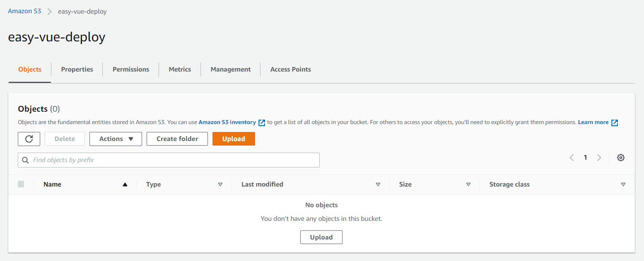Expand the Storage class column filter

point(623,184)
